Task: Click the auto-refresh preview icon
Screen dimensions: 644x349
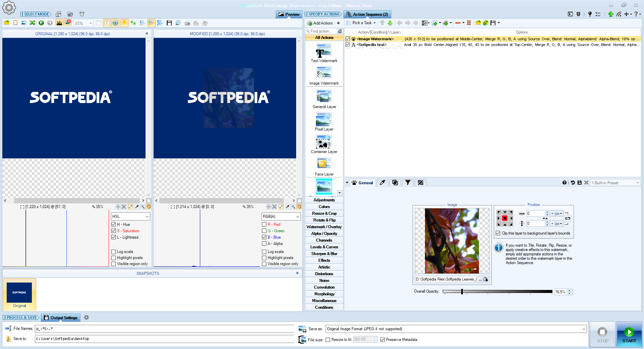Action: click(x=115, y=23)
